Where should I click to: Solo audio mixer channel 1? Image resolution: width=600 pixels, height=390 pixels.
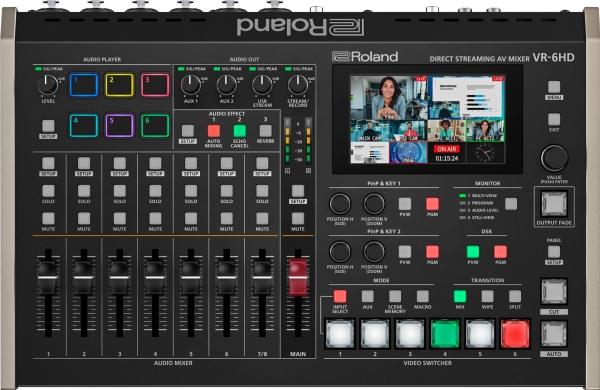coord(48,191)
